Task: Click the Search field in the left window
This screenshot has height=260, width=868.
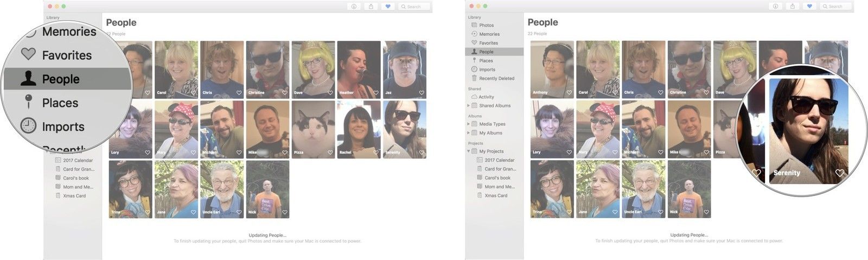Action: pyautogui.click(x=415, y=7)
